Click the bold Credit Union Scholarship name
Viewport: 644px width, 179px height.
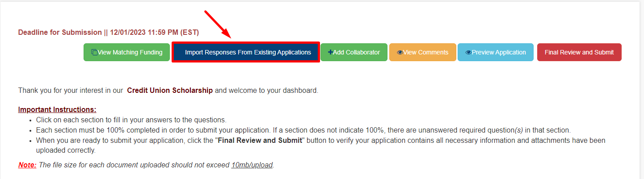(170, 90)
